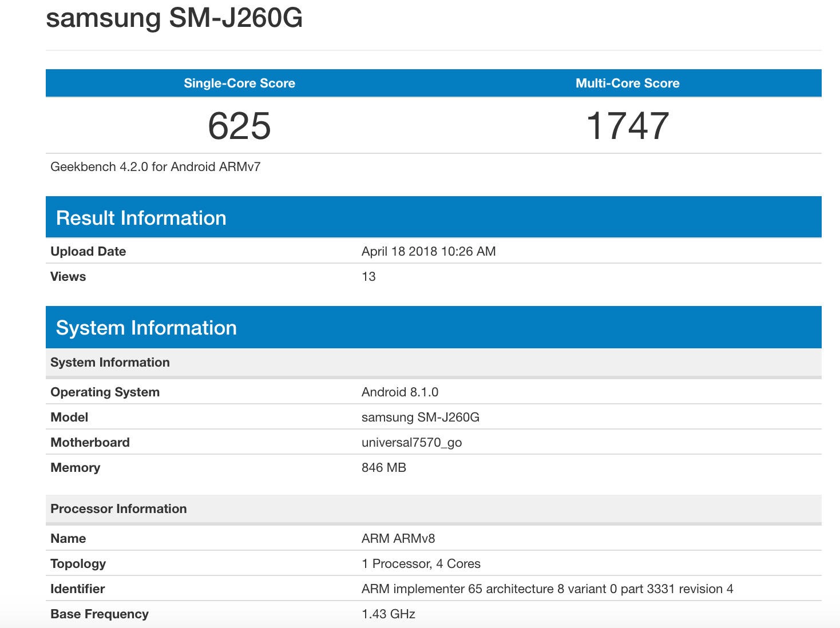
Task: Select the ARM implementer identifier string
Action: [547, 589]
